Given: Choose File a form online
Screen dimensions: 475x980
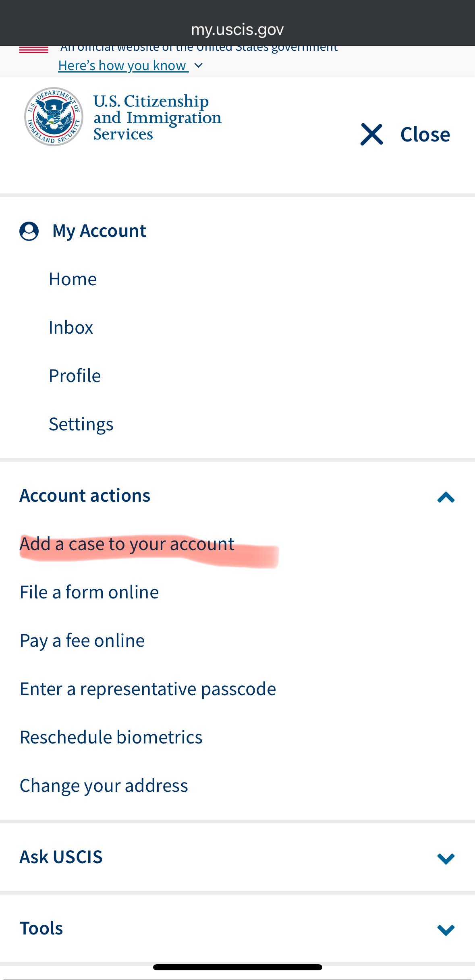Looking at the screenshot, I should [x=89, y=592].
